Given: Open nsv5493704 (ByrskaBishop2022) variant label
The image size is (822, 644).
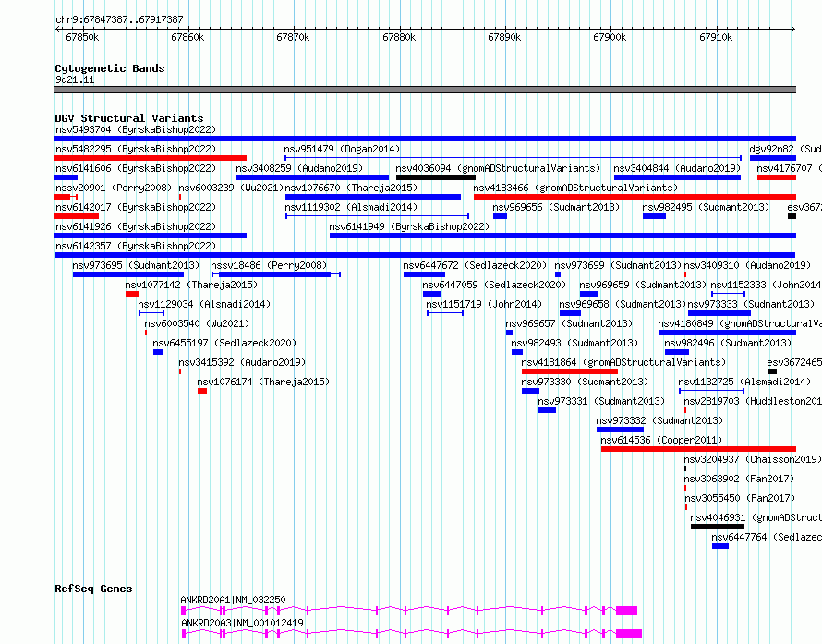Looking at the screenshot, I should 136,129.
